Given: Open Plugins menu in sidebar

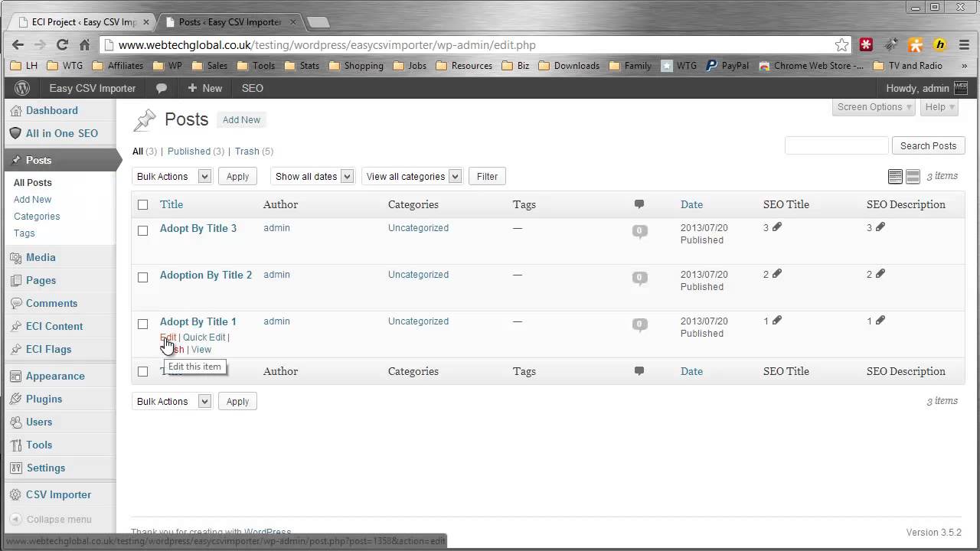Looking at the screenshot, I should 44,399.
